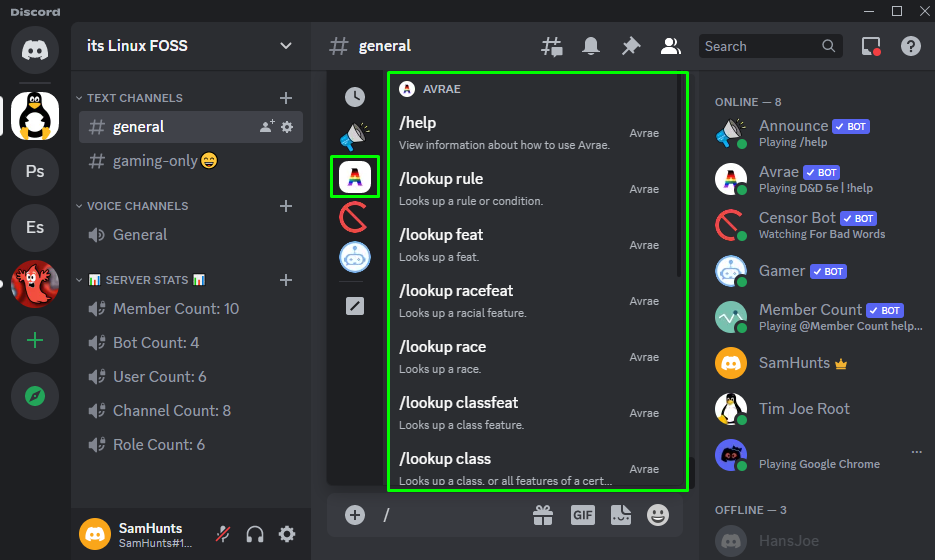
Task: Open the gaming-only channel
Action: point(191,161)
